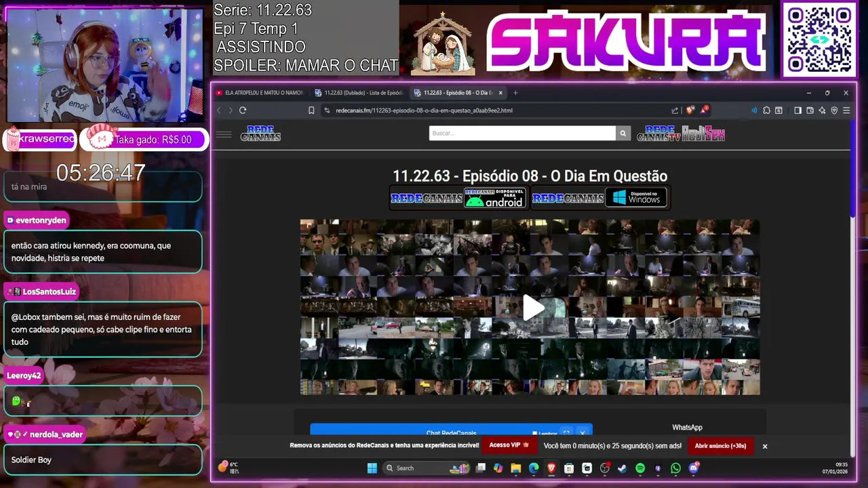Image resolution: width=868 pixels, height=488 pixels.
Task: Open the WhatsApp link below video
Action: (x=687, y=428)
